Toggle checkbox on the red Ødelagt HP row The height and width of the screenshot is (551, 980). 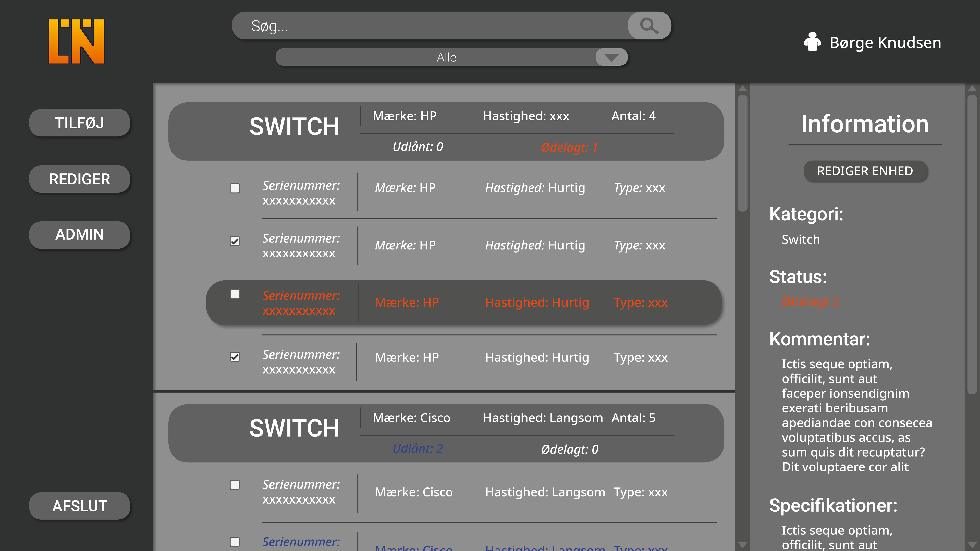235,294
